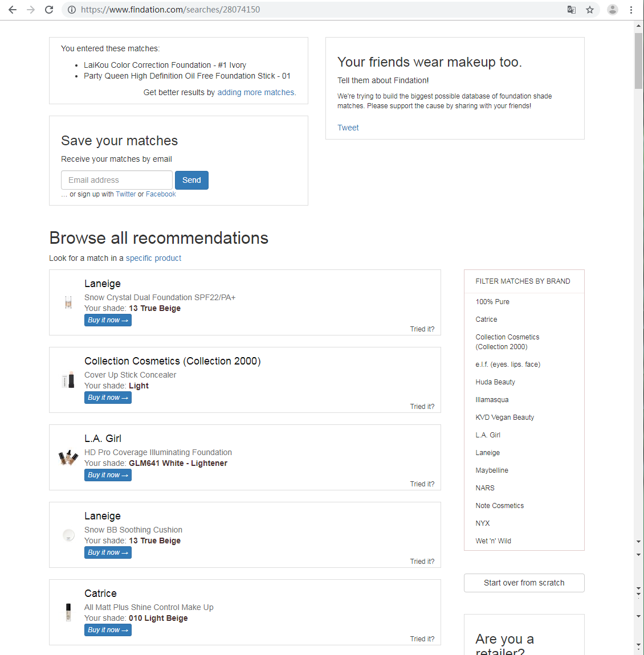The width and height of the screenshot is (644, 655).
Task: Open Collection Cosmetics (Collection 2000) card heading
Action: pyautogui.click(x=172, y=361)
